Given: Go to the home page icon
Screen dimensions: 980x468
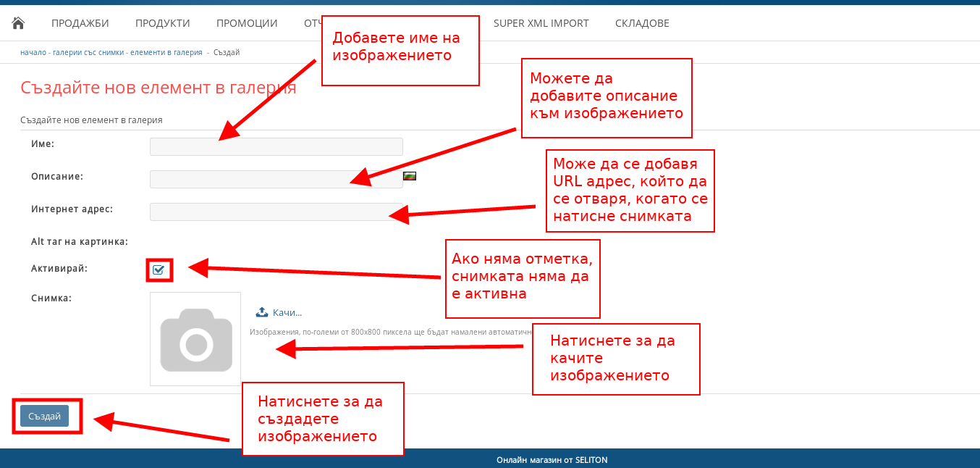Looking at the screenshot, I should (19, 23).
